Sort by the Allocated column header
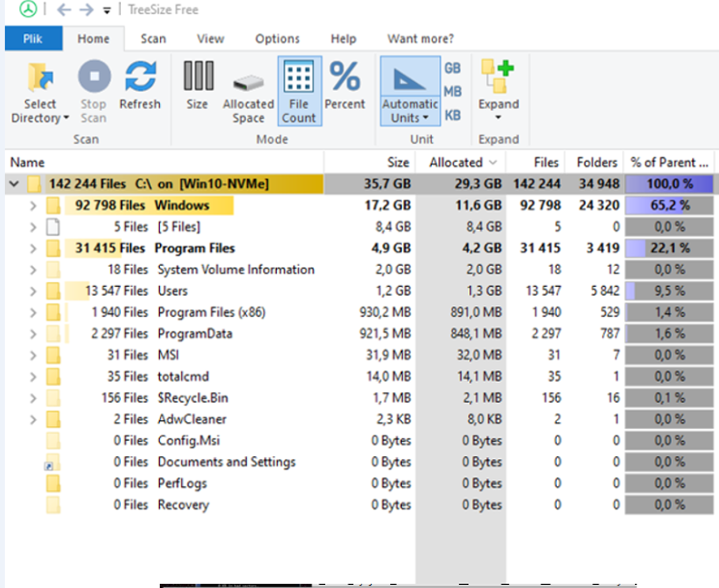Image resolution: width=719 pixels, height=588 pixels. [461, 162]
